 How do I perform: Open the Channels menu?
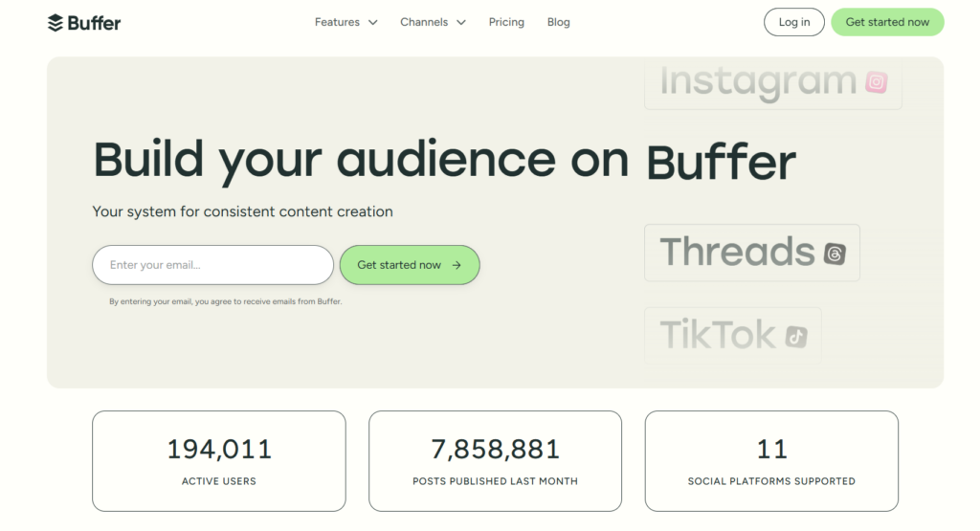[434, 22]
